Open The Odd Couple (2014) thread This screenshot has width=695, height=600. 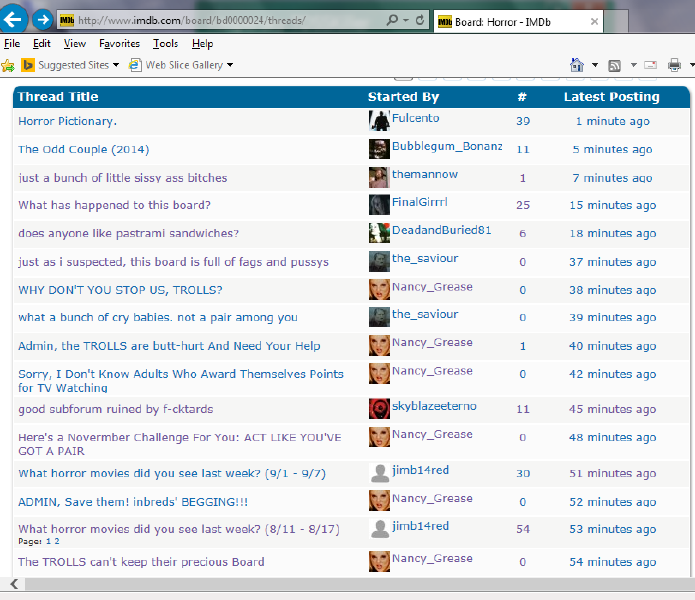point(83,149)
